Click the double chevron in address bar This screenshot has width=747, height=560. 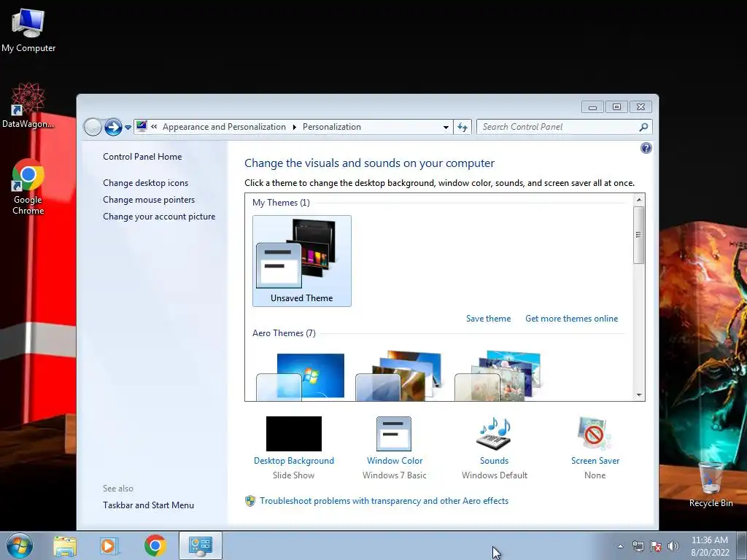coord(154,127)
